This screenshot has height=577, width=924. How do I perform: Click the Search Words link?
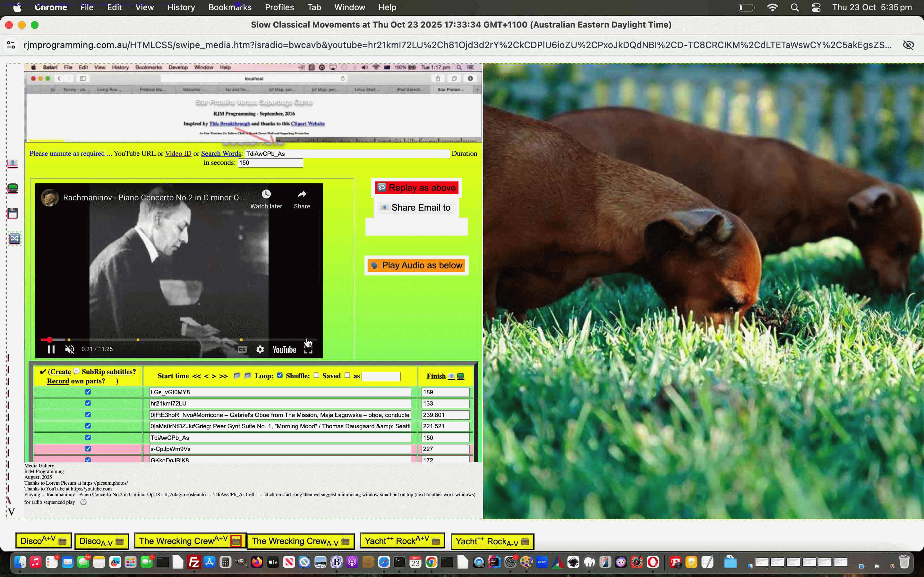pyautogui.click(x=221, y=154)
